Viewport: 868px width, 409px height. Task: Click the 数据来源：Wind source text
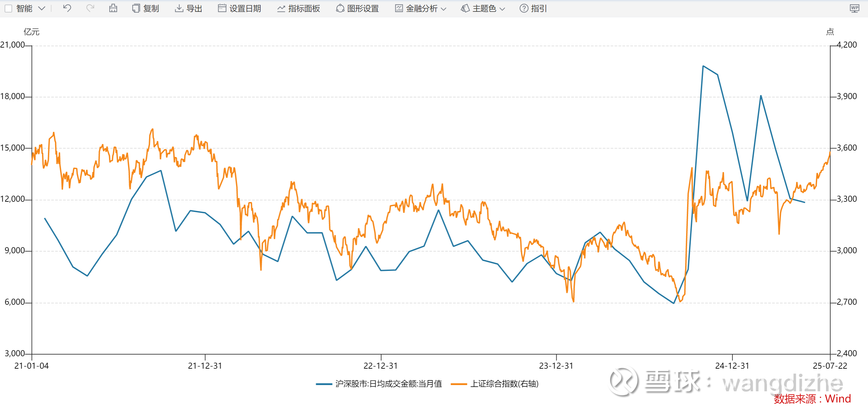pyautogui.click(x=813, y=399)
